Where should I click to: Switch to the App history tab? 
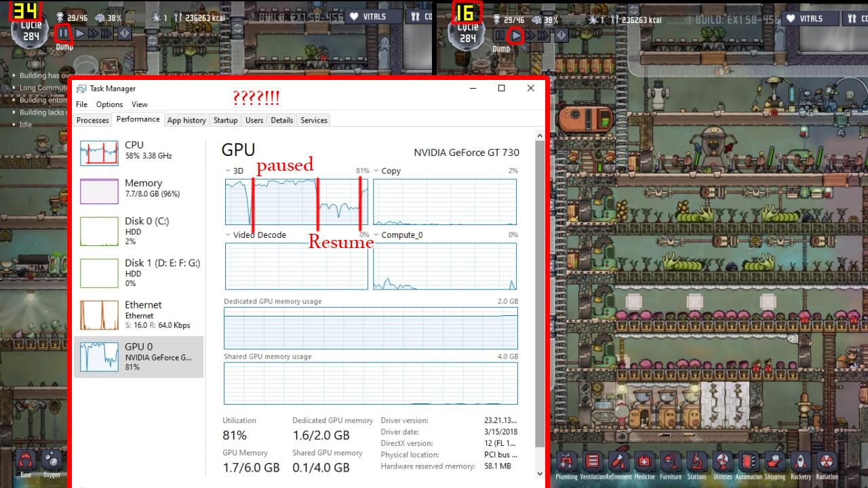[x=186, y=120]
